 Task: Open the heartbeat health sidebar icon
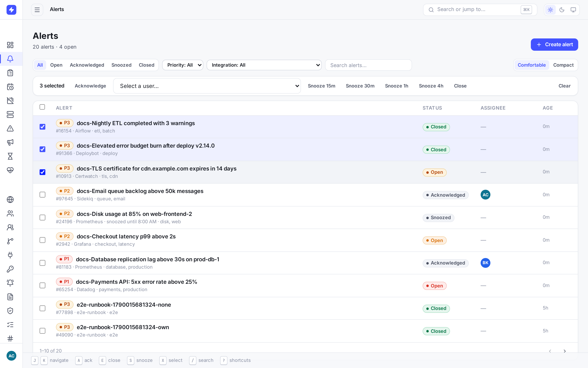click(x=10, y=170)
